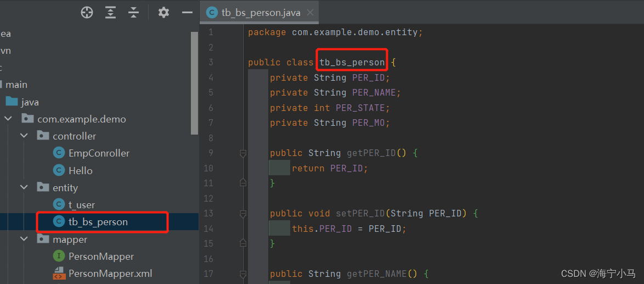The width and height of the screenshot is (644, 284).
Task: Collapse the controller folder chevron
Action: (24, 136)
